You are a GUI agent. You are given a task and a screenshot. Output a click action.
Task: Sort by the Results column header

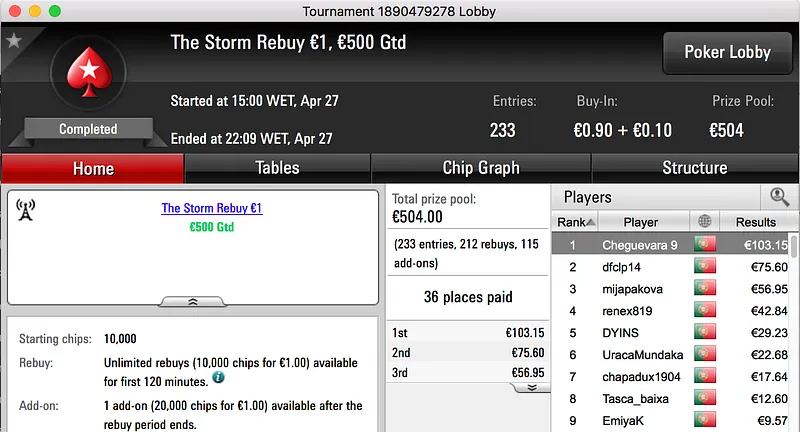(755, 222)
